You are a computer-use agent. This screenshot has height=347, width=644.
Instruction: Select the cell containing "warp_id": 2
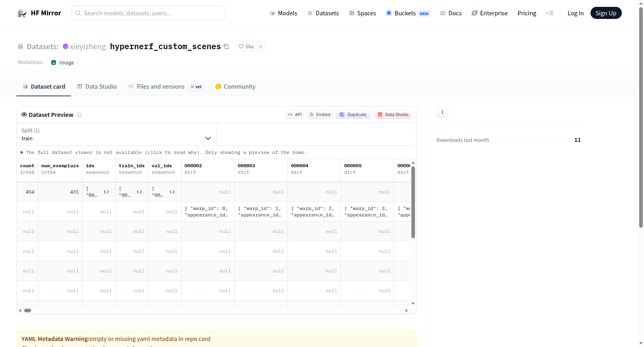pos(314,212)
